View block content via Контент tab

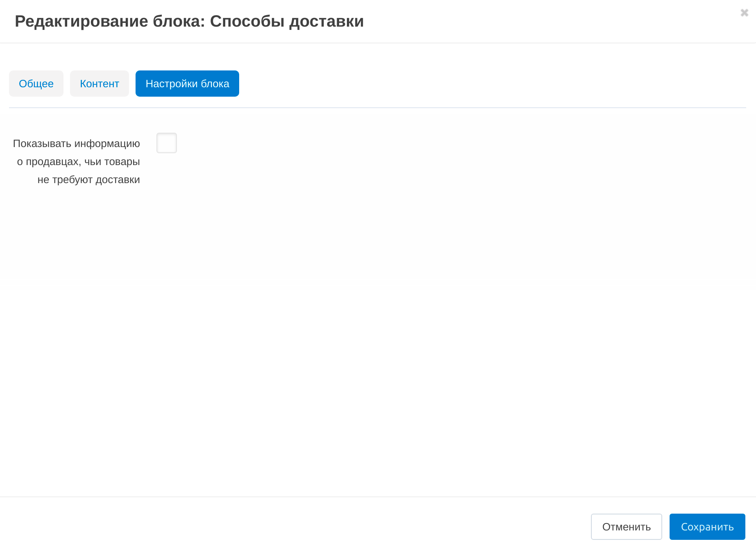click(100, 84)
